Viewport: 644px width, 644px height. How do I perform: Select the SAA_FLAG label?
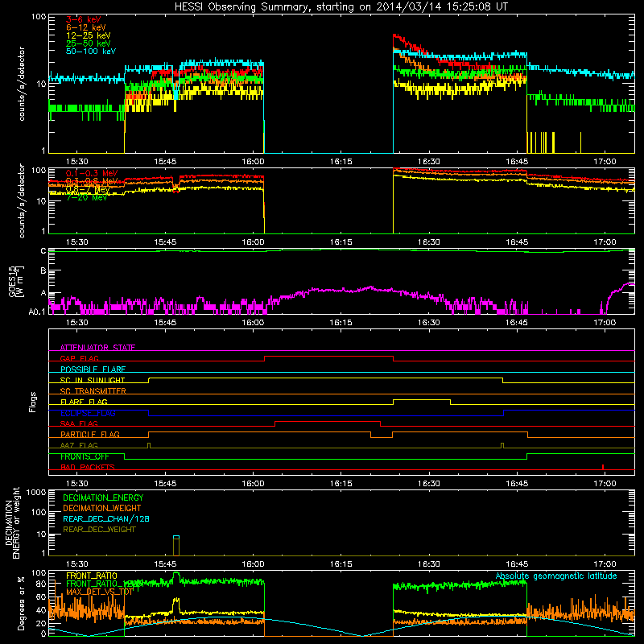pos(79,424)
